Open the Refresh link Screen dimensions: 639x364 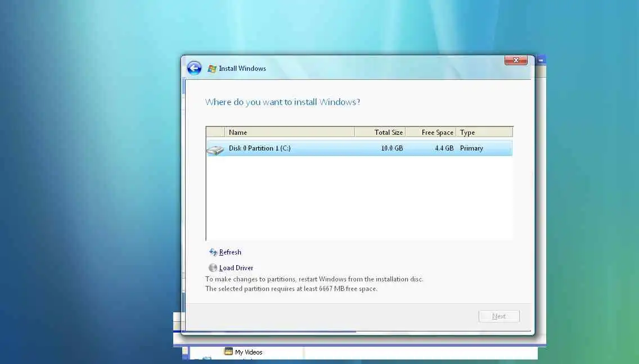[230, 252]
